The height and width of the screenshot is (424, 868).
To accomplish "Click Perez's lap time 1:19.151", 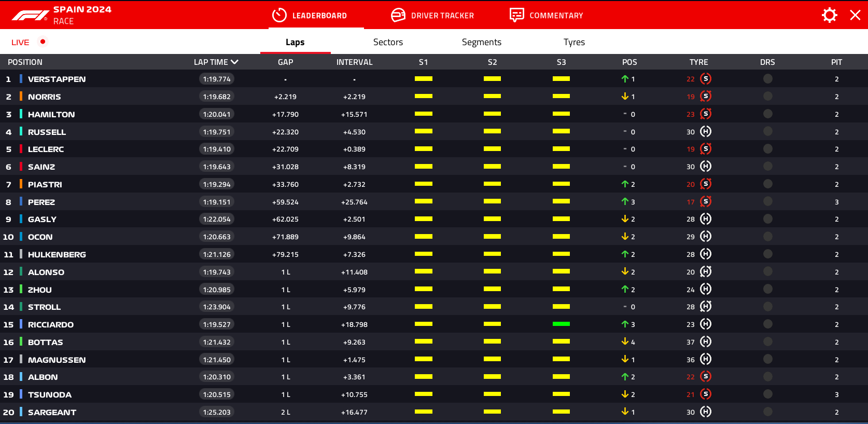I will pos(217,202).
